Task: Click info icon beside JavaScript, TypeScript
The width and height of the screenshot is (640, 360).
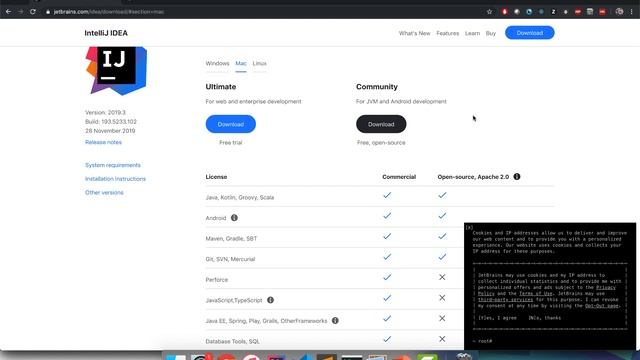Action: [x=270, y=300]
